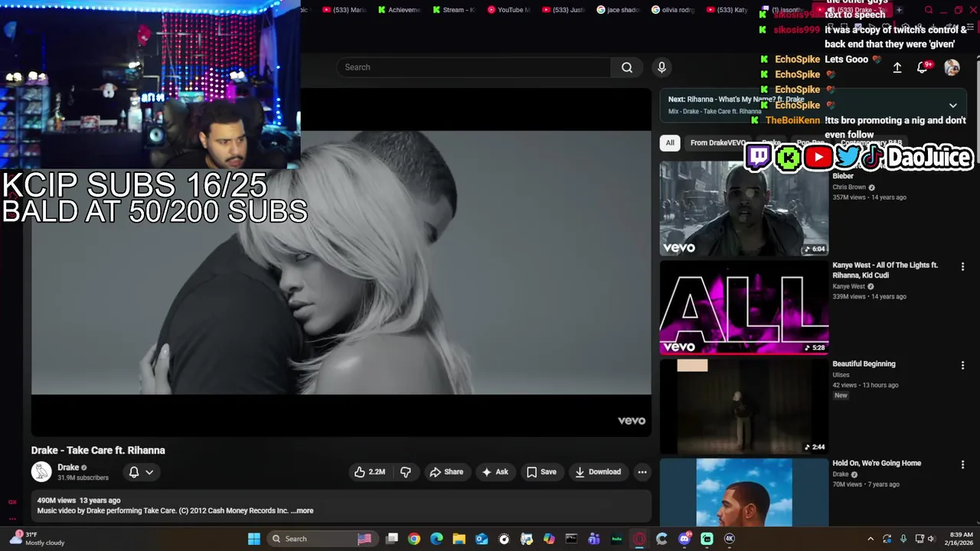This screenshot has height=551, width=980.
Task: Open the Opera browser taskbar icon
Action: [639, 539]
